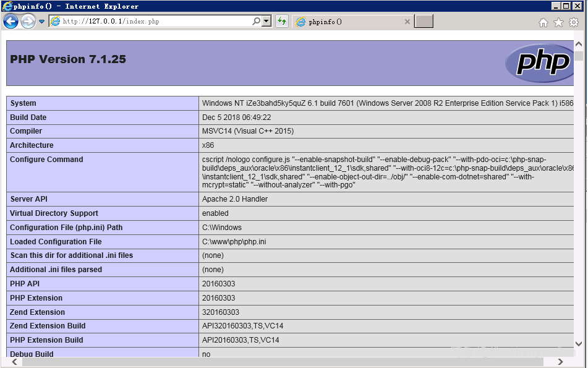Viewport: 588px width, 368px height.
Task: Open the Tools gear menu
Action: [574, 22]
